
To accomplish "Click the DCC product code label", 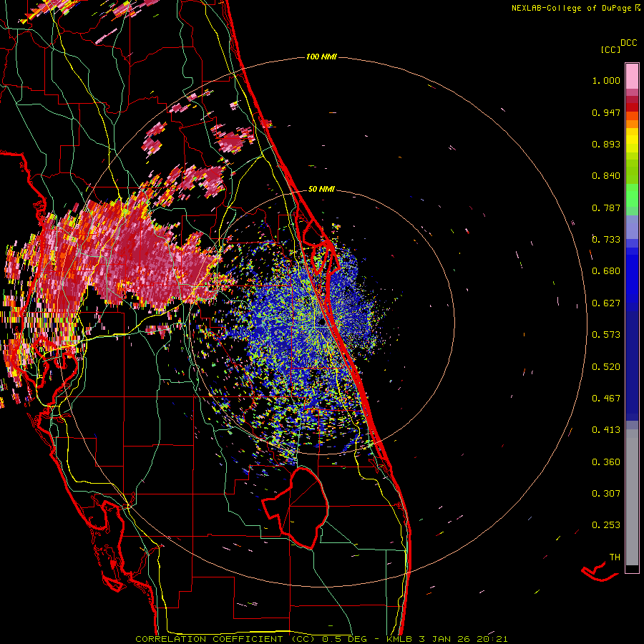I will [x=629, y=43].
